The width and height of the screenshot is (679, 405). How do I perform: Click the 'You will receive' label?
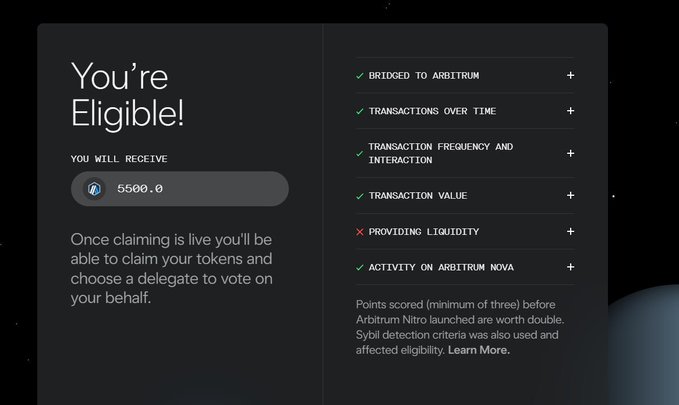119,159
